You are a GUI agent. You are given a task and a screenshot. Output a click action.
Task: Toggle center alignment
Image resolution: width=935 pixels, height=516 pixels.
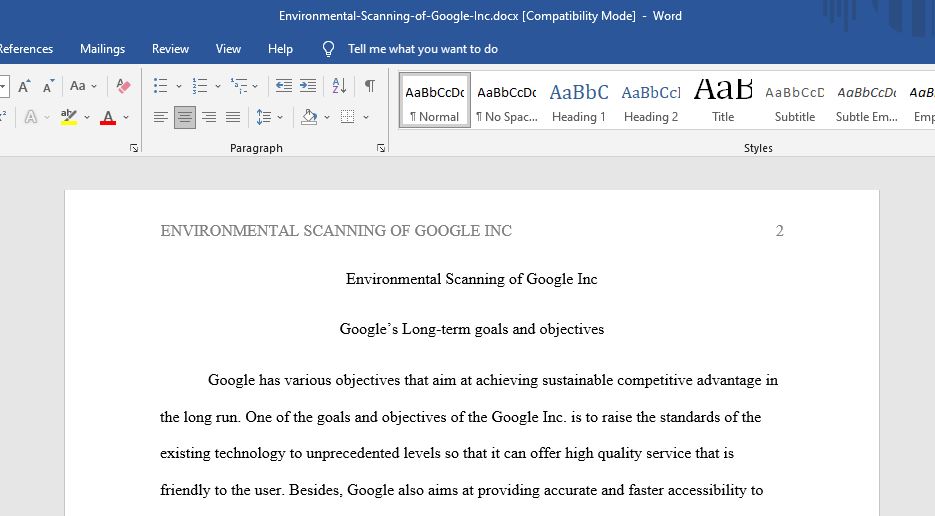pyautogui.click(x=185, y=117)
